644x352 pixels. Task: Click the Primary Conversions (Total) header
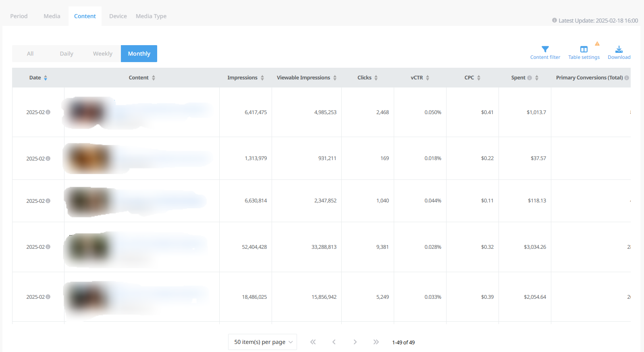589,78
